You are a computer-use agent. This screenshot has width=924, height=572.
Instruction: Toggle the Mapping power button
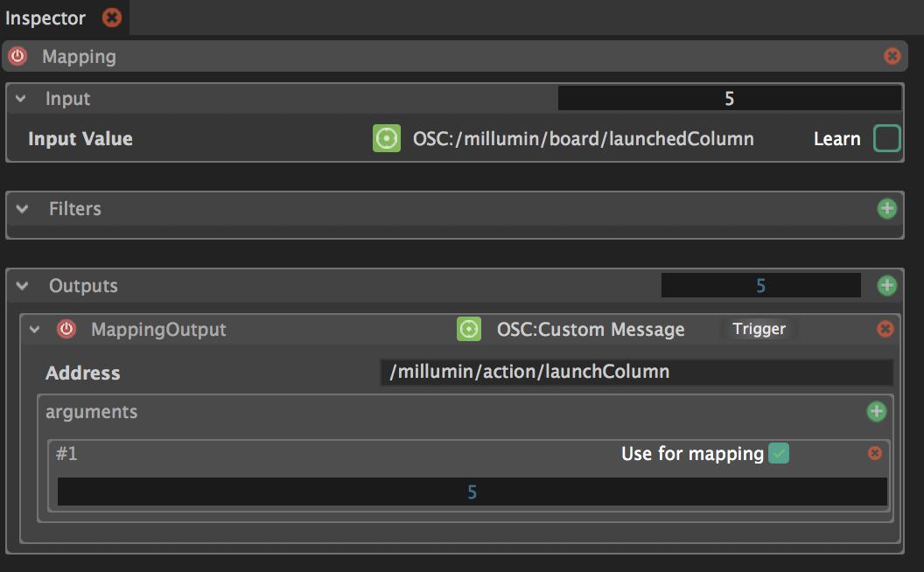click(x=17, y=57)
